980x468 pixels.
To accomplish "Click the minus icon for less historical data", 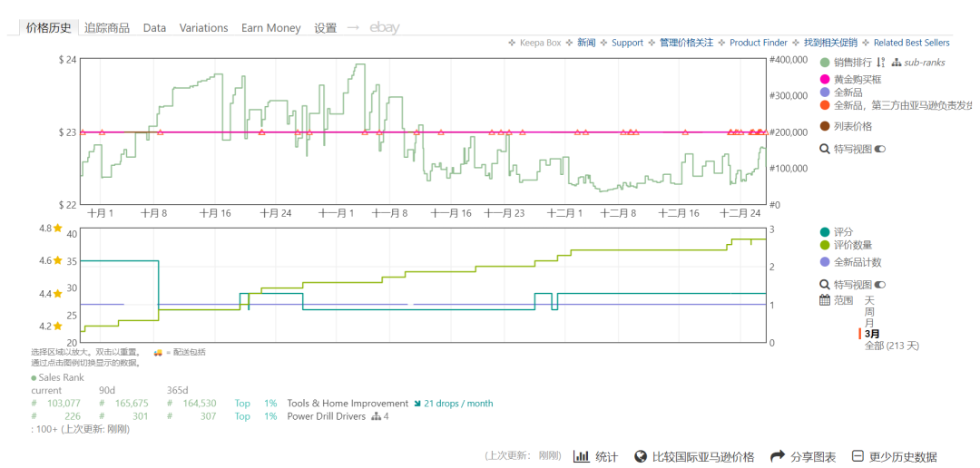I will click(857, 456).
